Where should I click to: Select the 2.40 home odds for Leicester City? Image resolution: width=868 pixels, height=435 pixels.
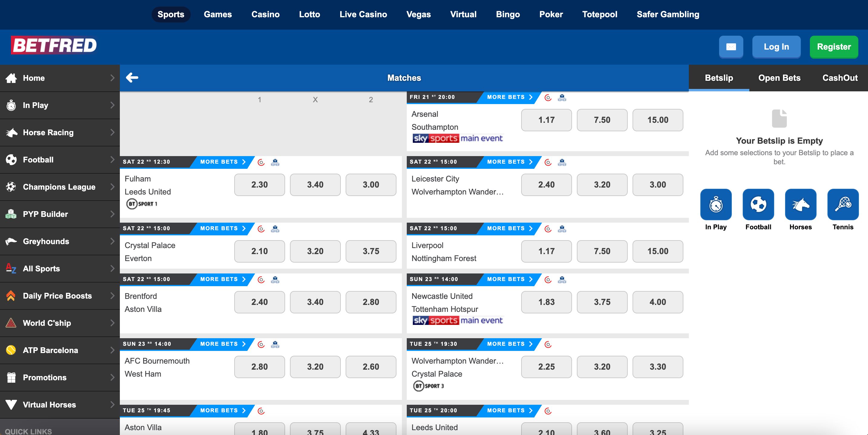pyautogui.click(x=546, y=185)
